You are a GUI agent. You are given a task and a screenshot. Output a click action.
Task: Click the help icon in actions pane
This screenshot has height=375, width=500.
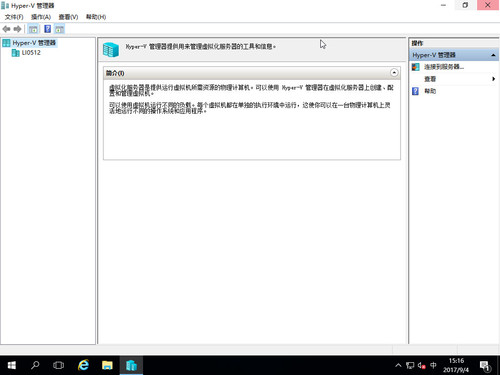[415, 91]
